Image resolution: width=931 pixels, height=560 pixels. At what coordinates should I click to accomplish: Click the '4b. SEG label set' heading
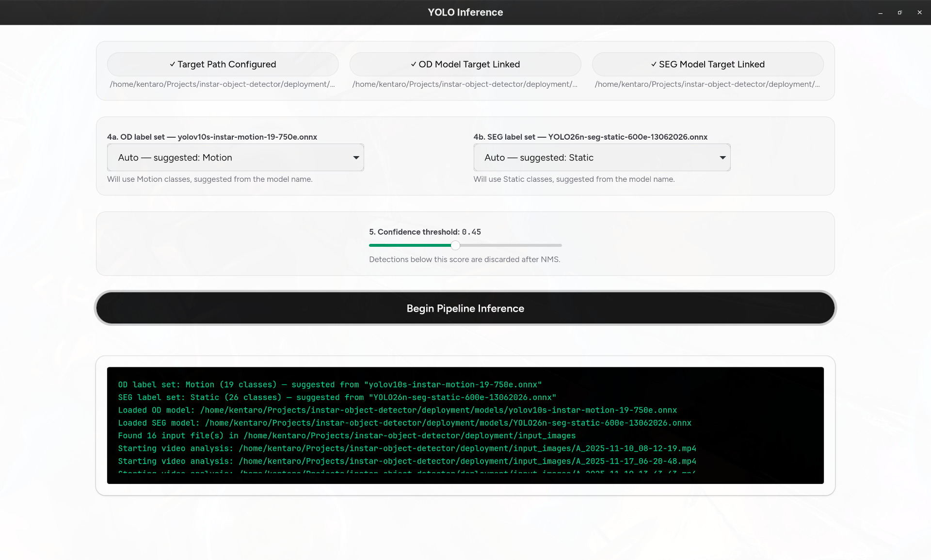click(x=590, y=137)
